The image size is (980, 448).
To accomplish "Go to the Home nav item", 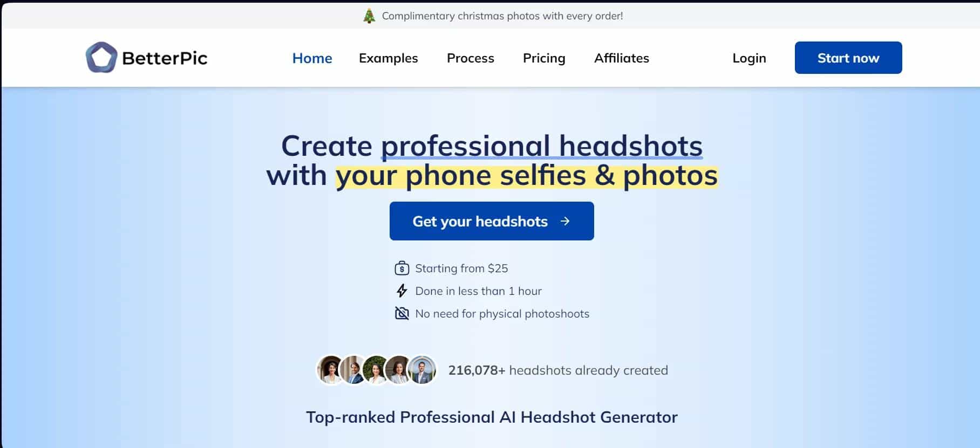I will (312, 58).
